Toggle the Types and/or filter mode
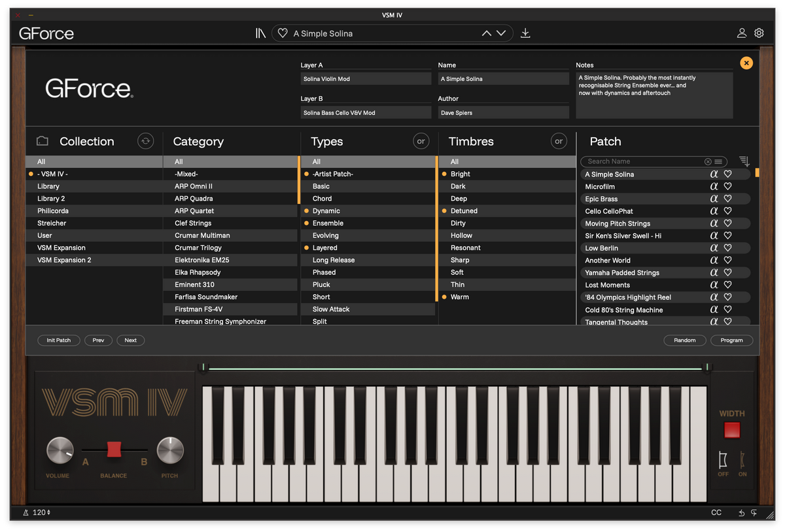Image resolution: width=785 pixels, height=532 pixels. pos(421,141)
